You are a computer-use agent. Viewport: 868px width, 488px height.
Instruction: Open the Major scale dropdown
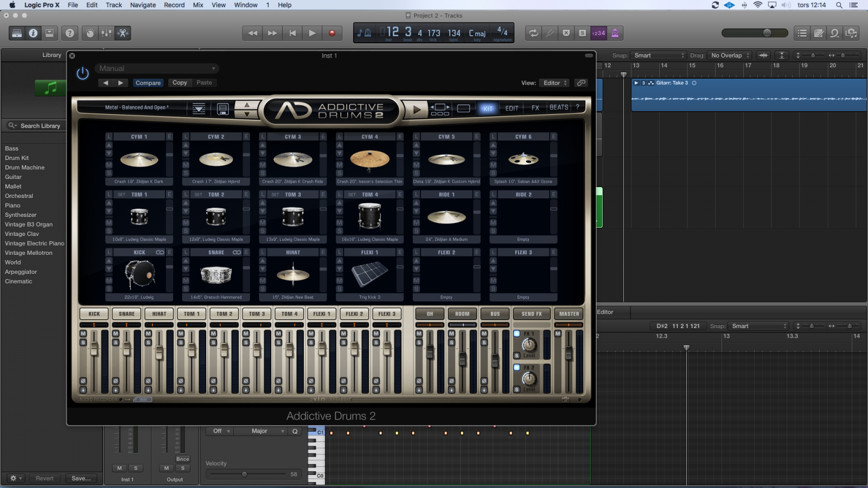[261, 431]
